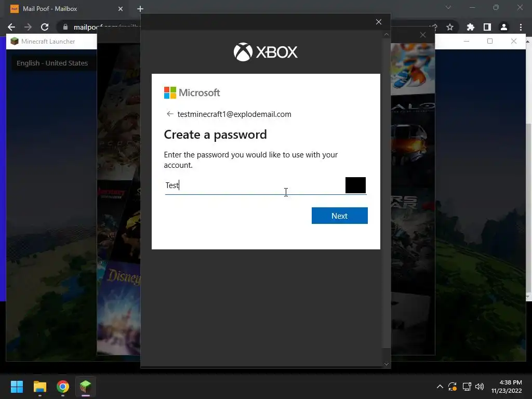Close the Mail Poof - Mailbox tab
This screenshot has height=399, width=532.
coord(121,9)
